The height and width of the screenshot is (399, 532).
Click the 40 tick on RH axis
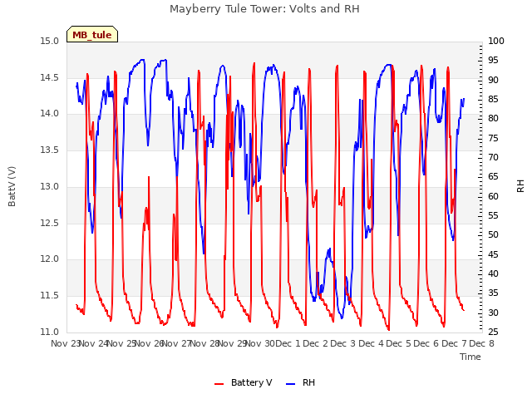coord(493,273)
